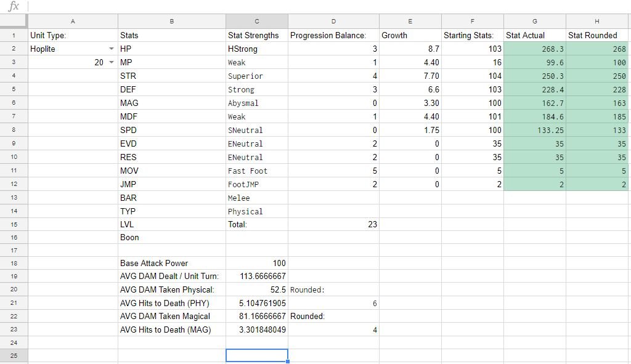Image resolution: width=631 pixels, height=364 pixels.
Task: Select the 'FootJMP' cell
Action: pyautogui.click(x=257, y=184)
